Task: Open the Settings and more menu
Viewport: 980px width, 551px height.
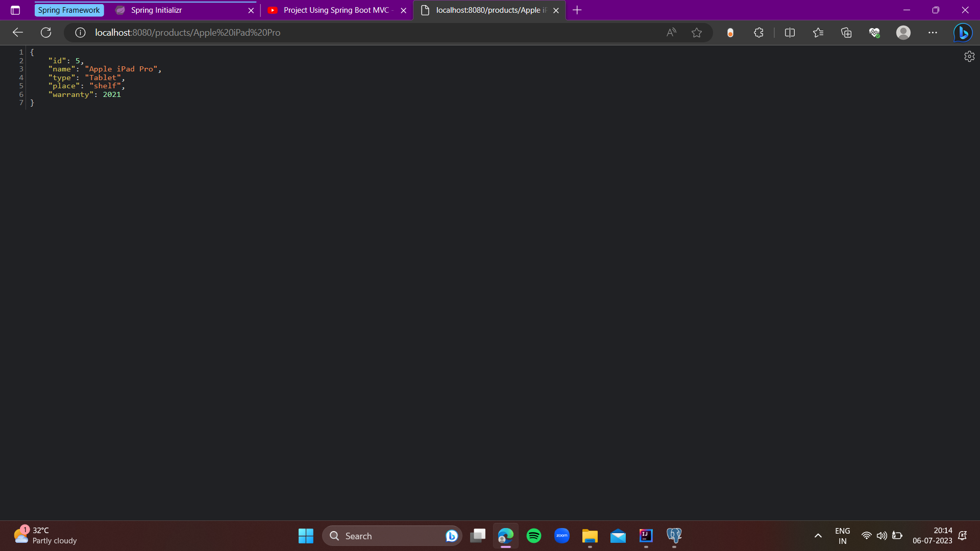Action: [933, 32]
